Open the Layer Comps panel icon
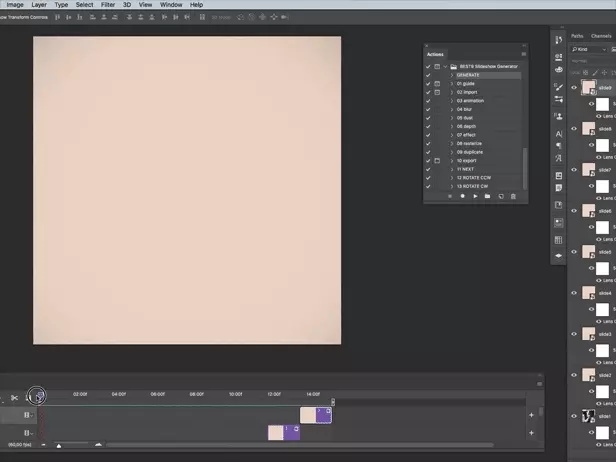The image size is (616, 462). pyautogui.click(x=558, y=176)
